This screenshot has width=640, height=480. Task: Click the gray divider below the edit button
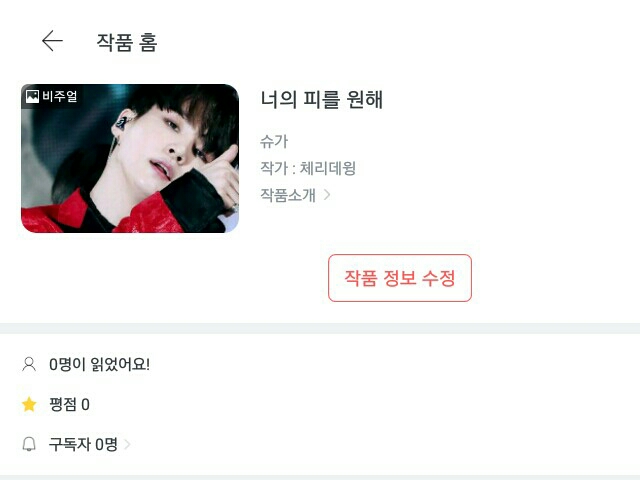click(320, 328)
